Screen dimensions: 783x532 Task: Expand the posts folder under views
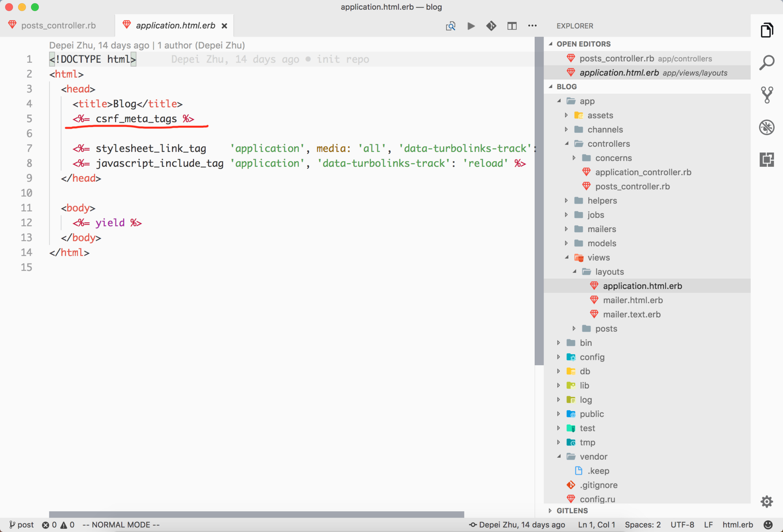click(x=647, y=329)
